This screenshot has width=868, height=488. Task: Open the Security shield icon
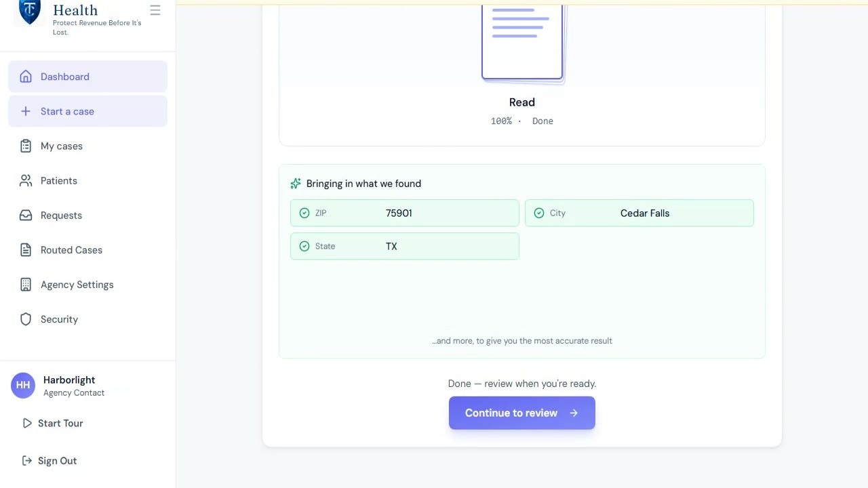26,319
